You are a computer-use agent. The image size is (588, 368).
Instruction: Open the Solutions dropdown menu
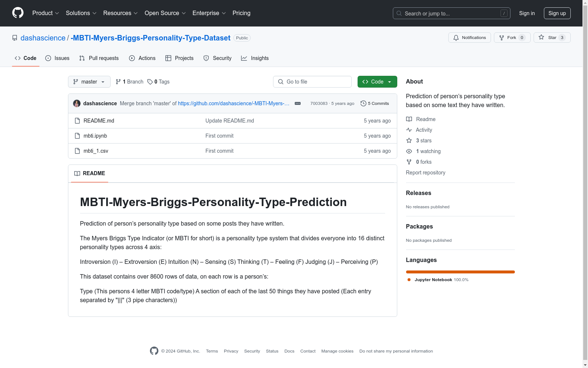pyautogui.click(x=81, y=13)
